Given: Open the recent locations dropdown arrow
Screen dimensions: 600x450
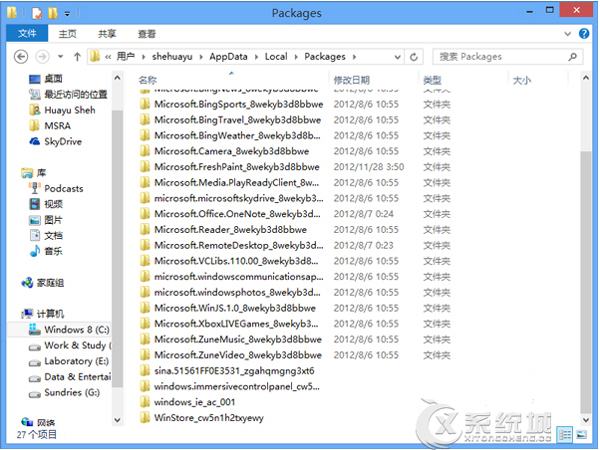Looking at the screenshot, I should 60,57.
